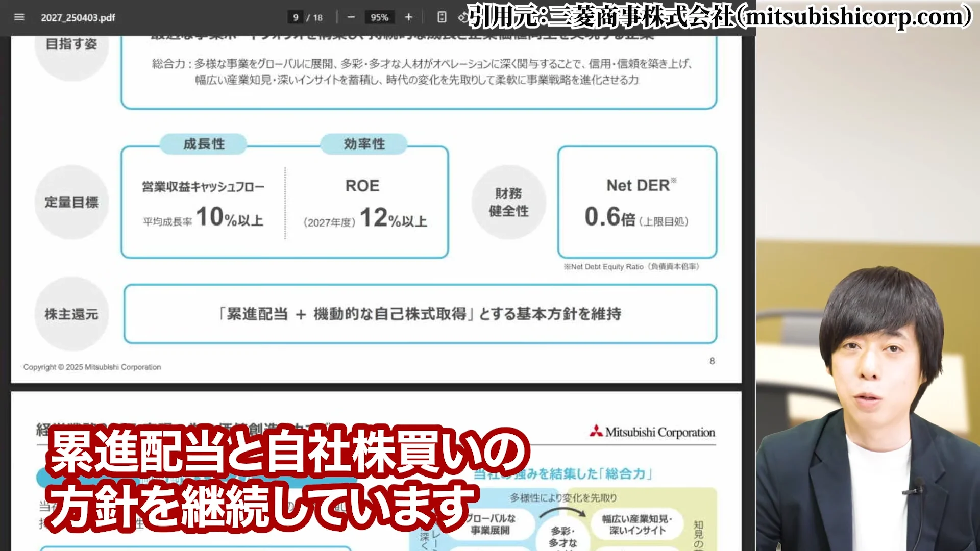The image size is (980, 551).
Task: Select the 95% zoom level field
Action: point(379,17)
